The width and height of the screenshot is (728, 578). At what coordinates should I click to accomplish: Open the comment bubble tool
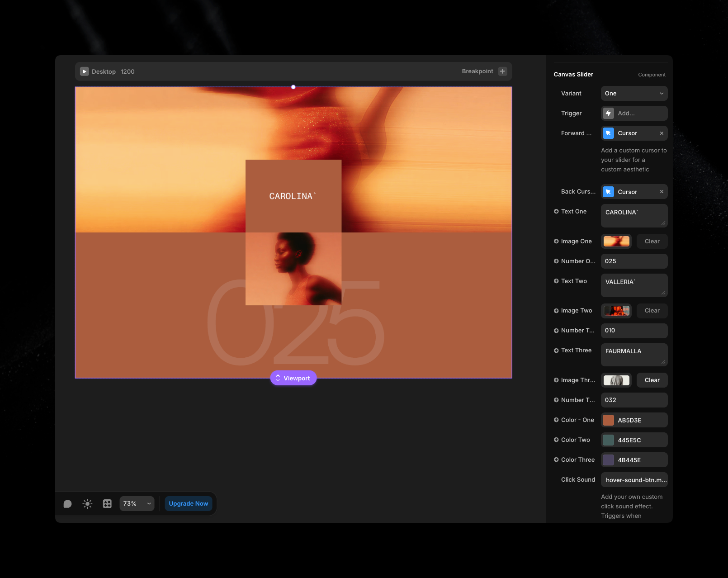pyautogui.click(x=68, y=504)
